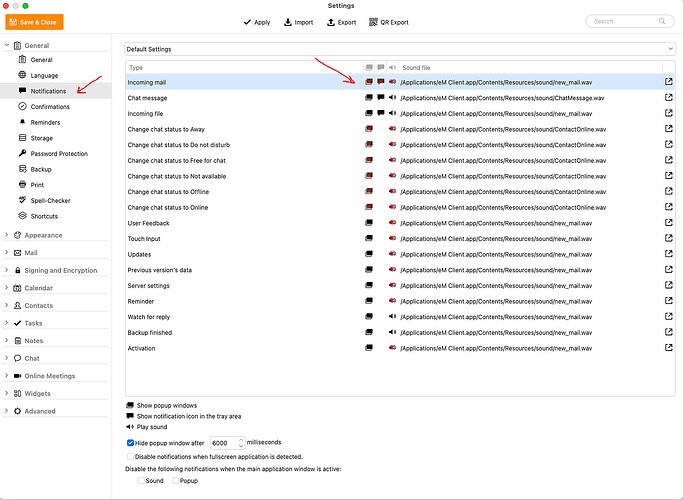Expand the Mail section
683x500 pixels.
(x=7, y=252)
